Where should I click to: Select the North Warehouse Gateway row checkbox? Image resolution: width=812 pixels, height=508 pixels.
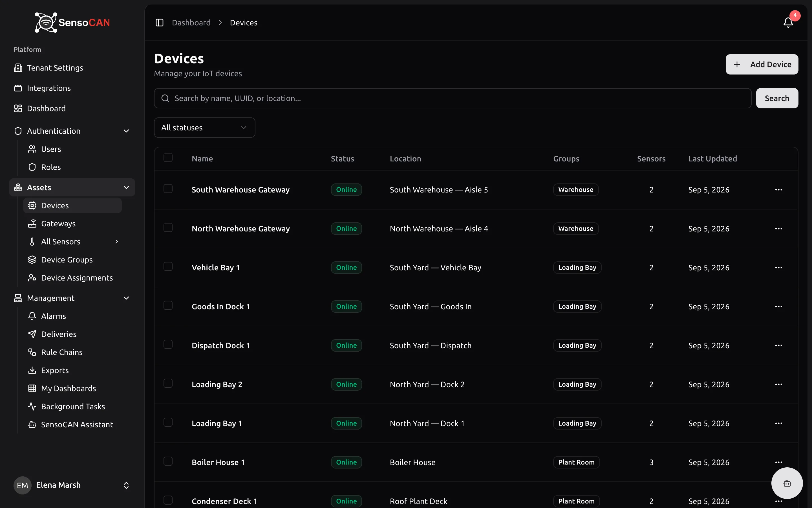(x=168, y=228)
